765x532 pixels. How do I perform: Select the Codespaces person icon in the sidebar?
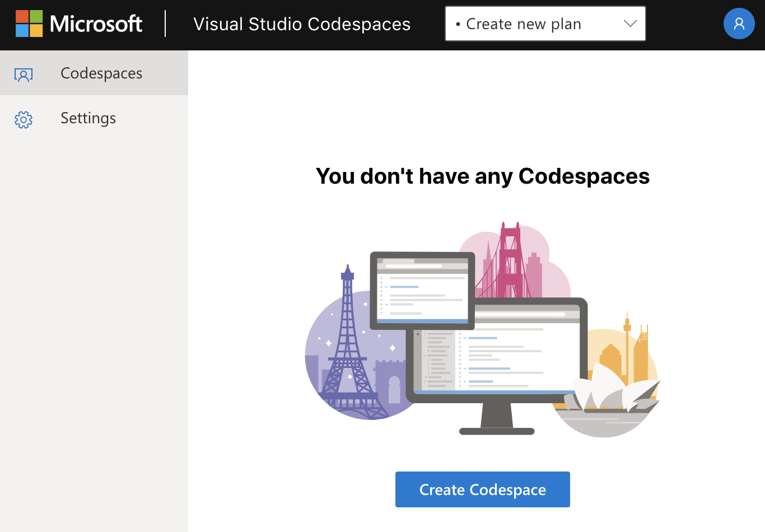[24, 73]
